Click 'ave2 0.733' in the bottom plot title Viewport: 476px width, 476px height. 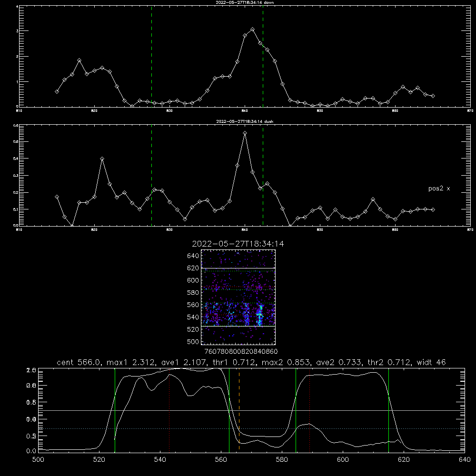click(x=340, y=362)
